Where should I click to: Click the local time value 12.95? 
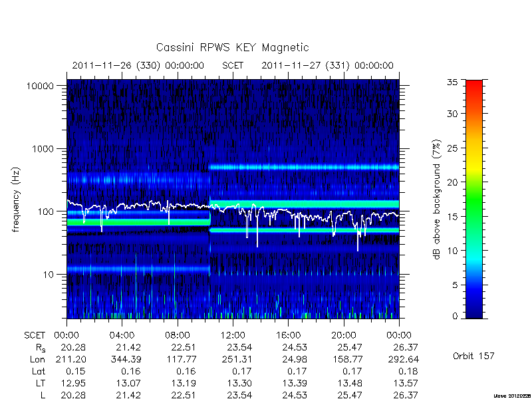73,384
